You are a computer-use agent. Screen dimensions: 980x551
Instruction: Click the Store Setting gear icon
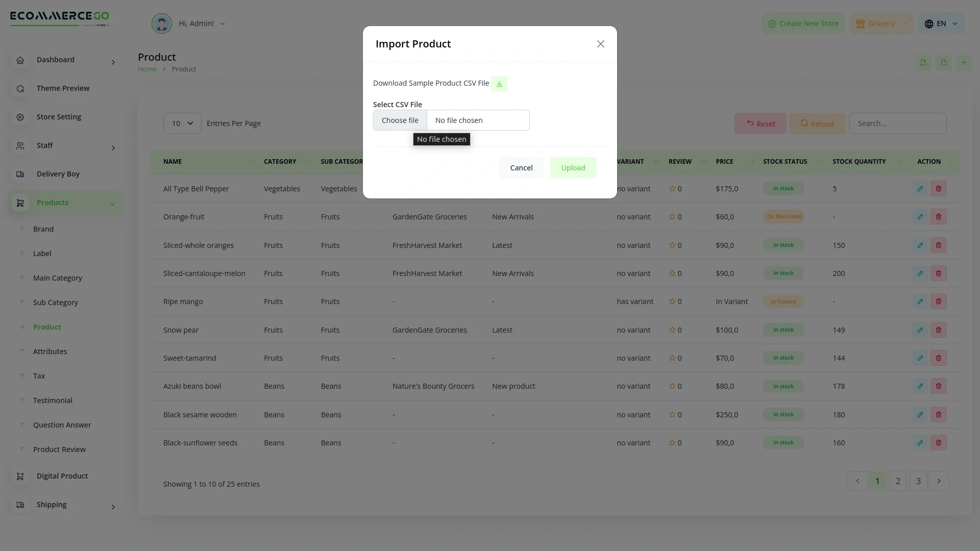coord(20,117)
